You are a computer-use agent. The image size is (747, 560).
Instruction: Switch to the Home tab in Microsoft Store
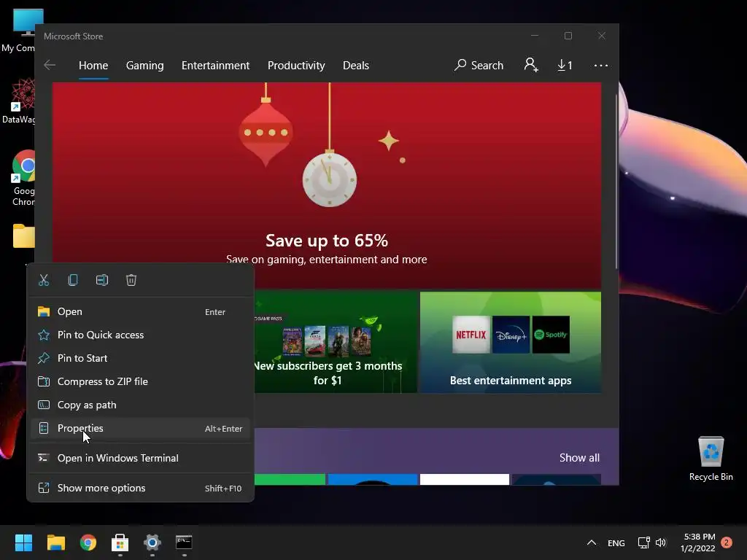93,65
